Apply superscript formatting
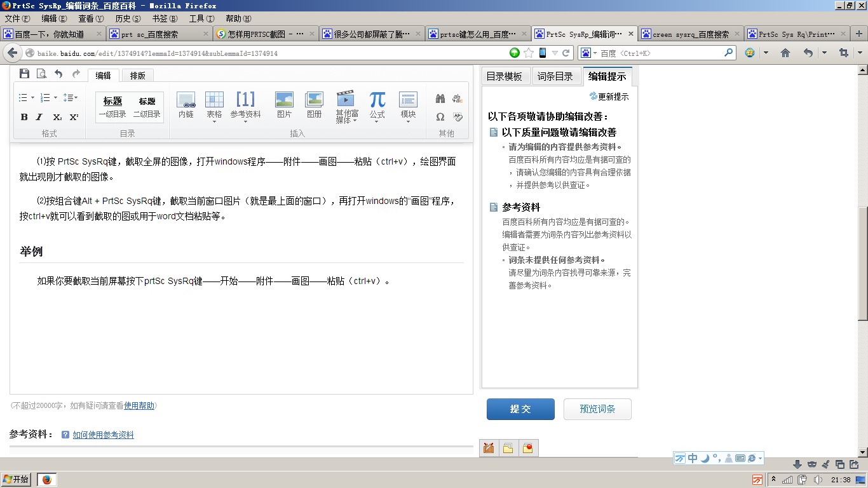 coord(74,117)
